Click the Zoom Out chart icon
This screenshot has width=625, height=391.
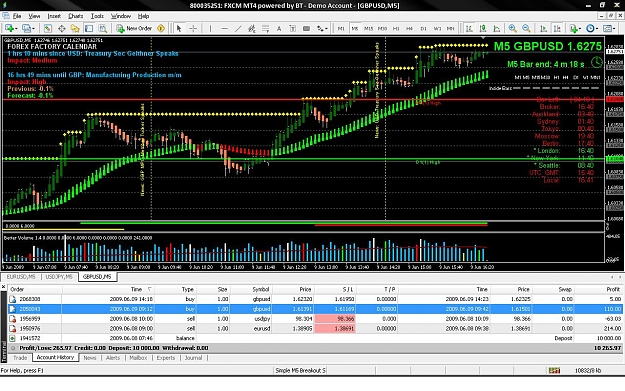pos(526,28)
